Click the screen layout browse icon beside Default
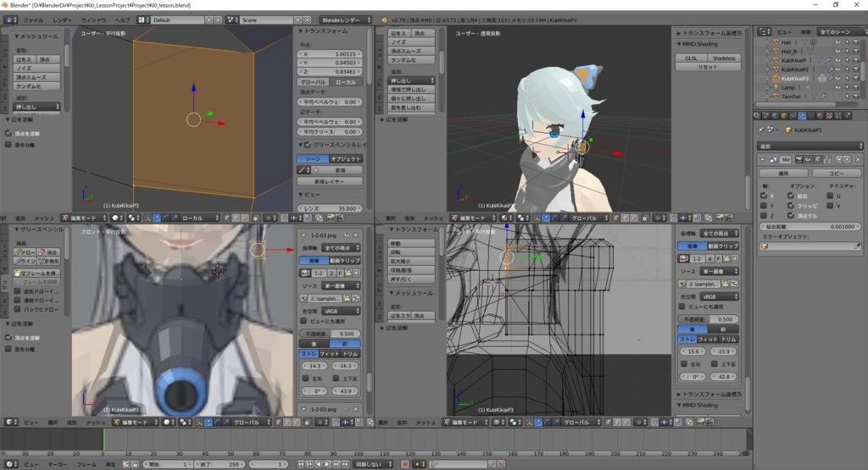 point(144,20)
